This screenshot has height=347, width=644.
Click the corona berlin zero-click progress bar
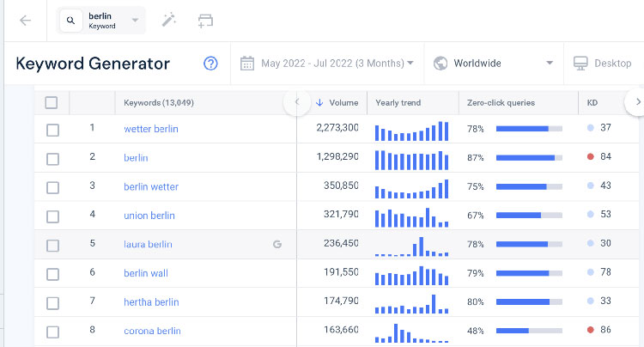click(x=529, y=331)
